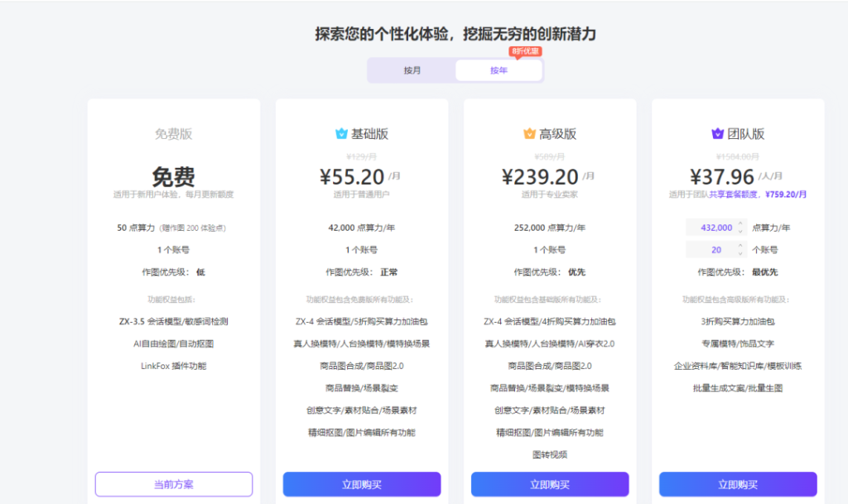Click the ¥55.20 price in 基础版
The image size is (848, 504).
[352, 176]
